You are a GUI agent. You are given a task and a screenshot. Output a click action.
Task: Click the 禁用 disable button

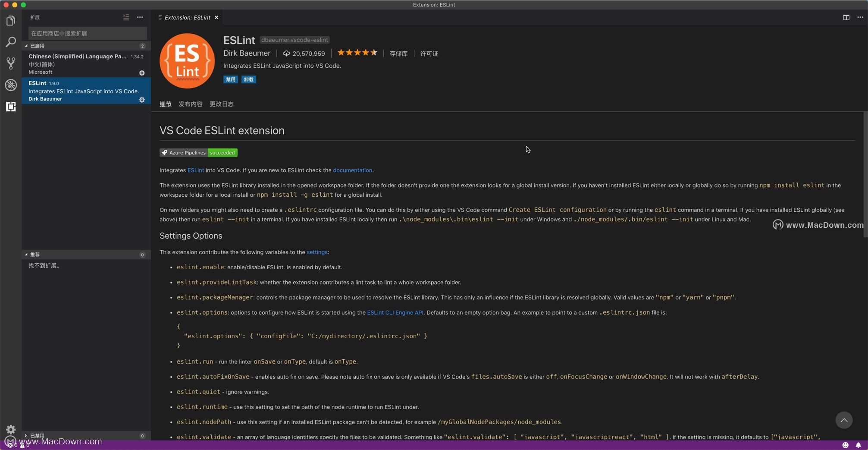231,79
